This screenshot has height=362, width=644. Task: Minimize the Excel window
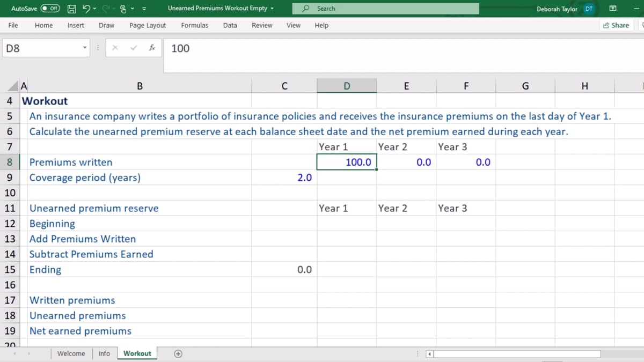637,9
